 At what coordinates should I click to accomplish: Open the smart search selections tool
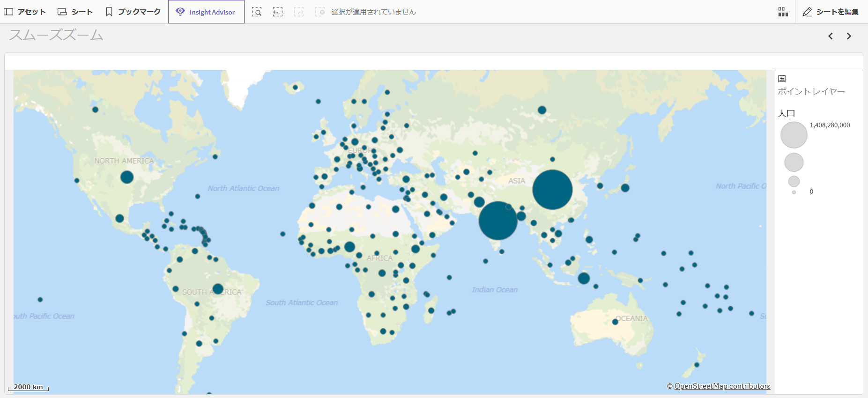(x=257, y=12)
